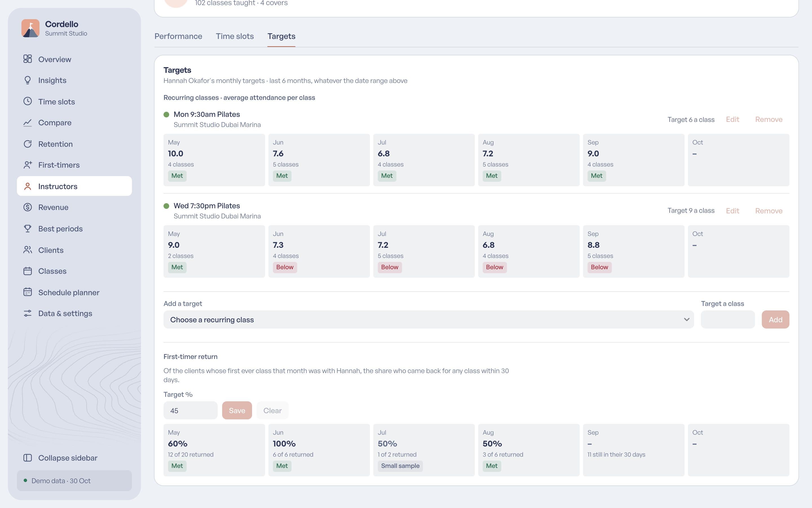Viewport: 812px width, 508px height.
Task: Click the Instructors person icon
Action: (28, 186)
